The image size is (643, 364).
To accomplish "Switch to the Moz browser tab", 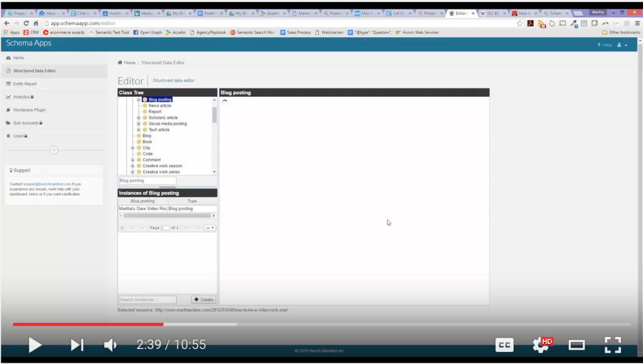I will [367, 14].
